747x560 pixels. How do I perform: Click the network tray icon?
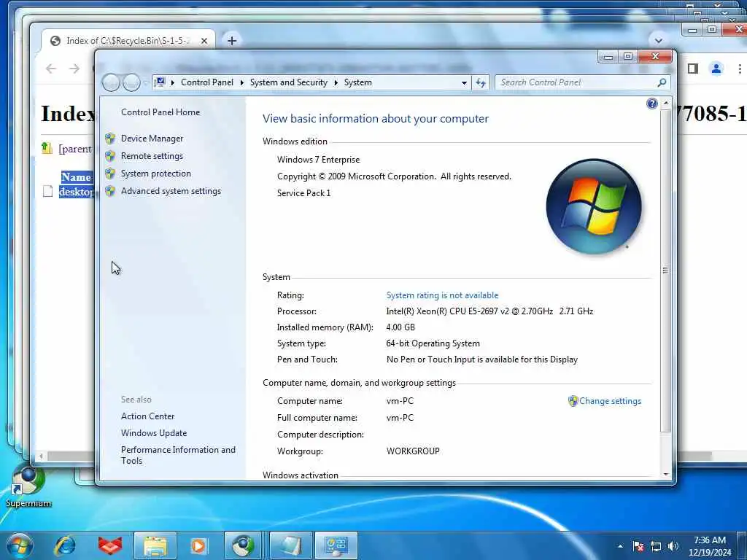click(x=656, y=546)
